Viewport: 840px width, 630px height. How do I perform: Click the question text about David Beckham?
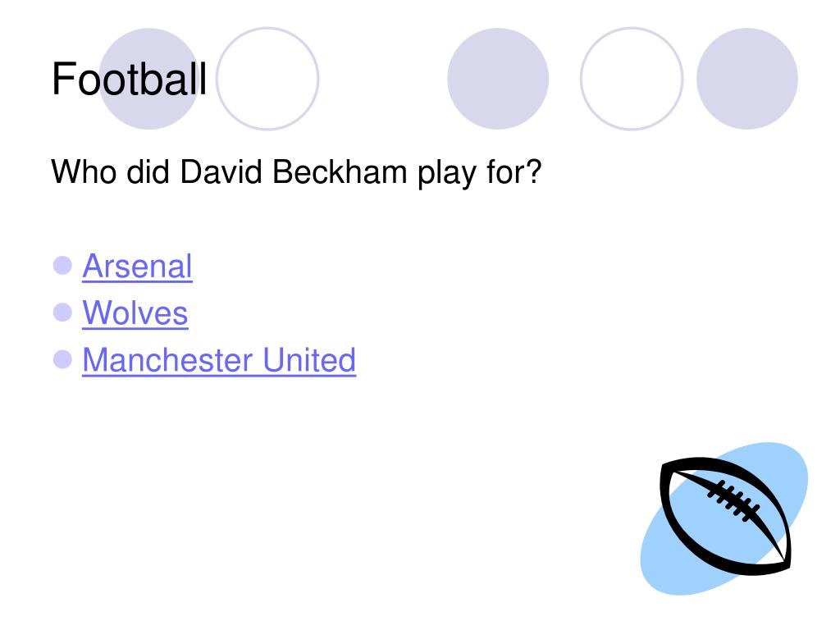point(296,172)
